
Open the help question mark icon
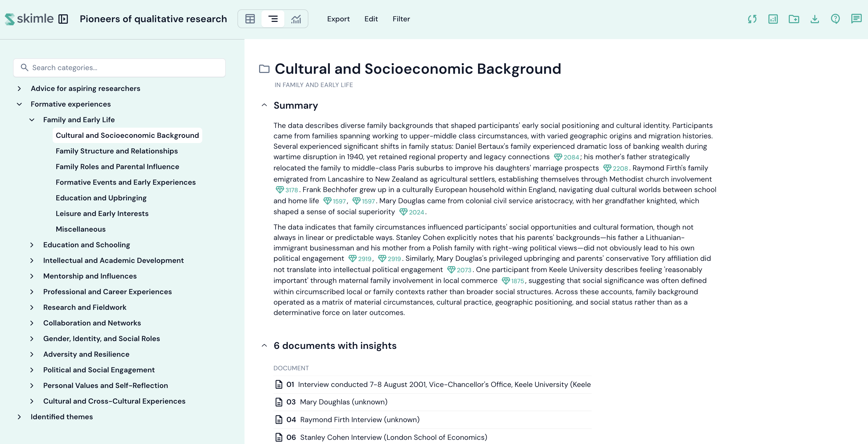[x=835, y=19]
